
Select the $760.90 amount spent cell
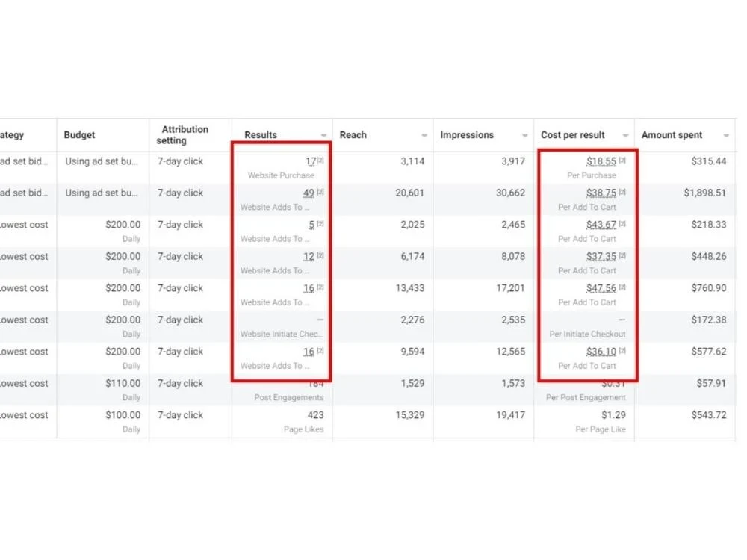(x=709, y=288)
